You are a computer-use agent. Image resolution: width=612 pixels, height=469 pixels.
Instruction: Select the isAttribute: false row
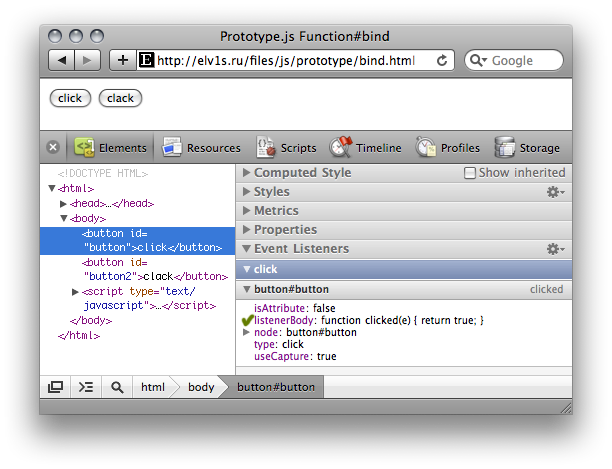coord(295,308)
